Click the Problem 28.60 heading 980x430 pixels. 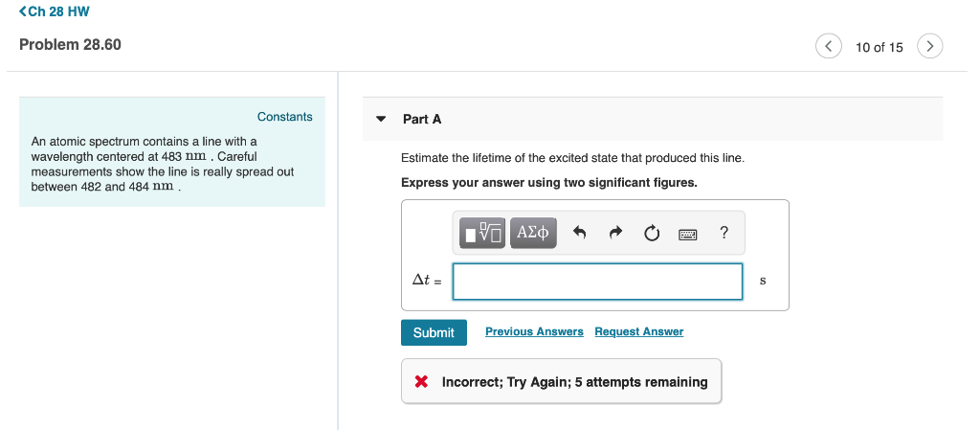click(70, 44)
